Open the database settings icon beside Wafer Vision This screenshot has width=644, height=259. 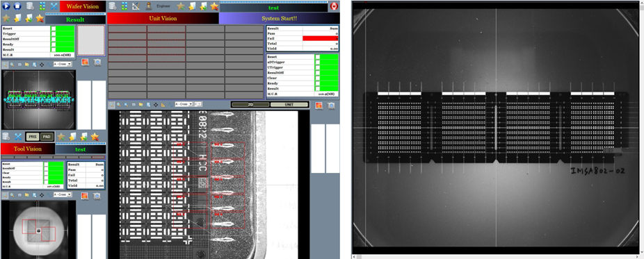[x=30, y=6]
